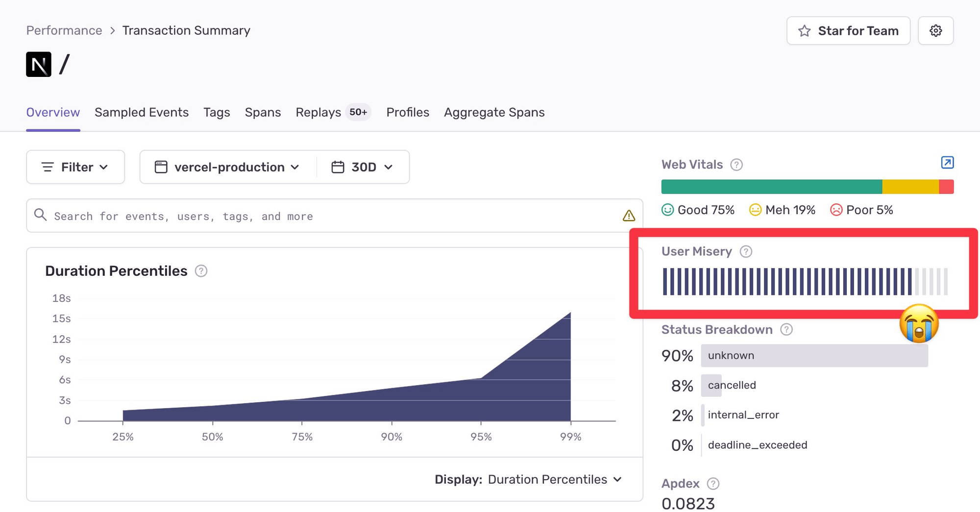Click the Next.js project logo icon
The width and height of the screenshot is (980, 512).
(39, 65)
